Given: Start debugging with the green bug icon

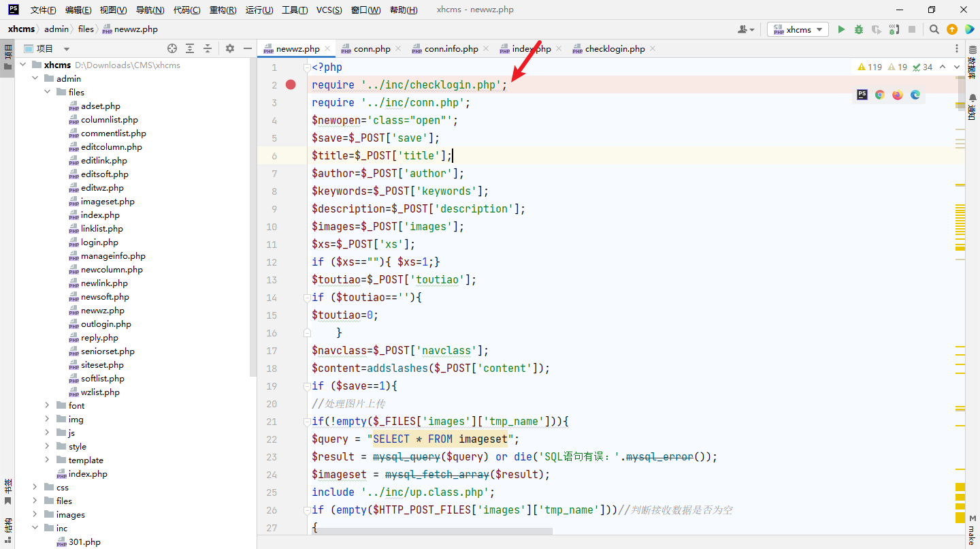Looking at the screenshot, I should (859, 29).
